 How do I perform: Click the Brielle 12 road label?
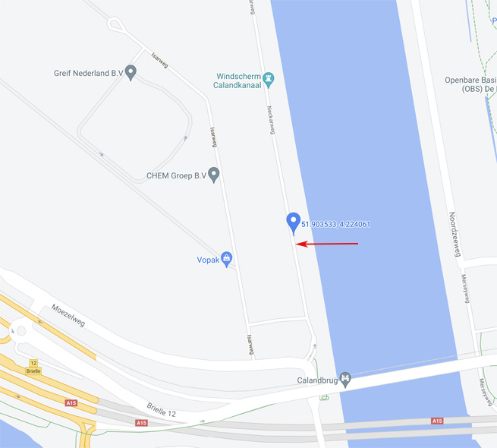[x=161, y=409]
